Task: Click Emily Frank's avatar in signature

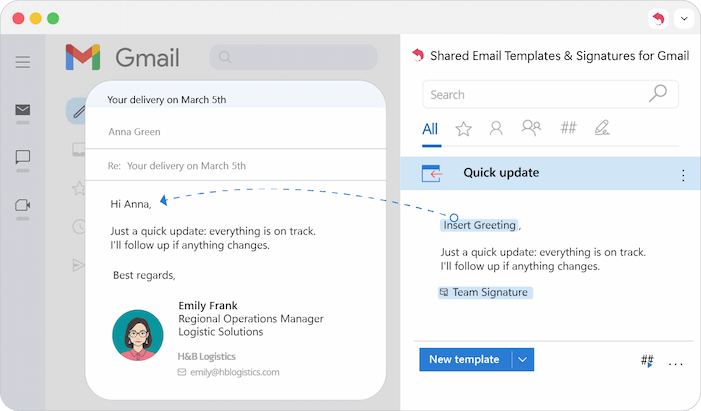Action: [x=138, y=335]
